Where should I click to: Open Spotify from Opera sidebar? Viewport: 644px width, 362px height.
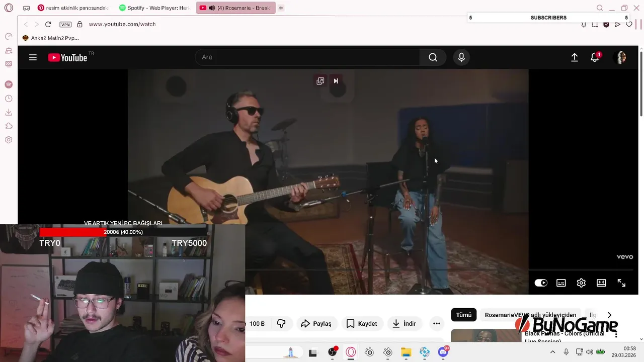click(x=9, y=84)
